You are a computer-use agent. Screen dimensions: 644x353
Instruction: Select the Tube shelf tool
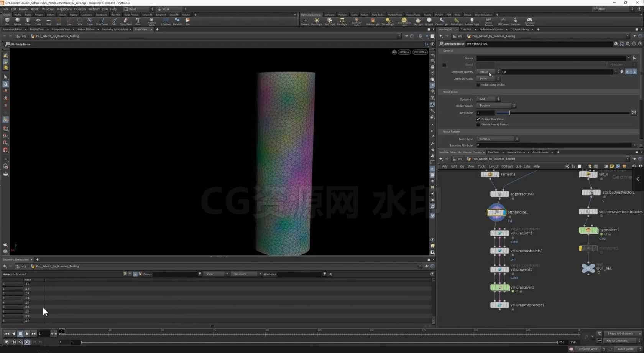pos(28,21)
